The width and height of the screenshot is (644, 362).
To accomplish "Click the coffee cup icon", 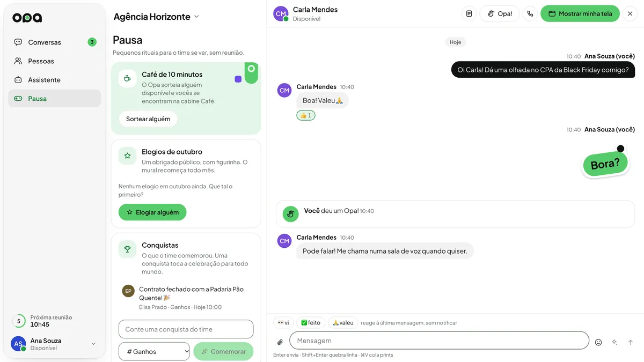I will point(127,78).
